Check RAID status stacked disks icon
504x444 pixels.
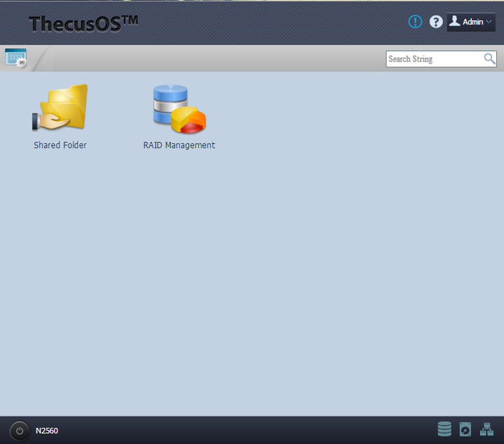coord(444,429)
